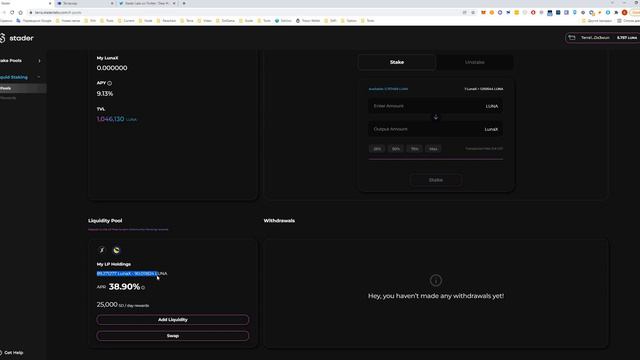Click the LUNA token icon in Liquidity Pool

click(x=116, y=250)
